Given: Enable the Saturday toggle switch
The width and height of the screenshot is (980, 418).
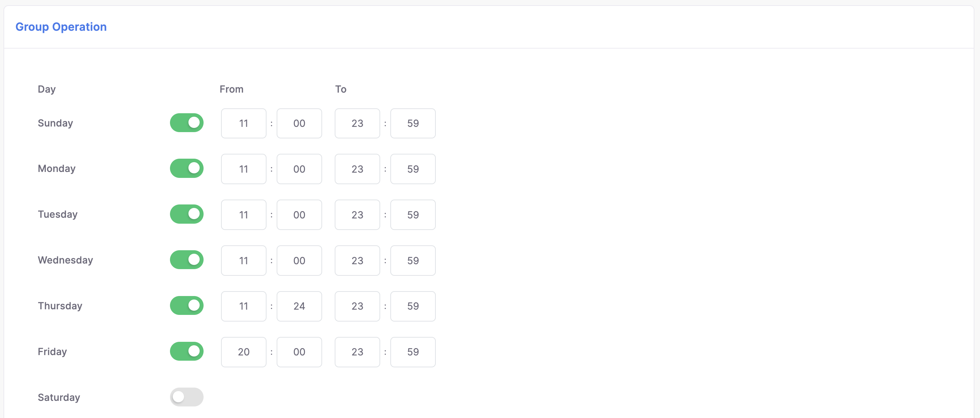Looking at the screenshot, I should [186, 397].
